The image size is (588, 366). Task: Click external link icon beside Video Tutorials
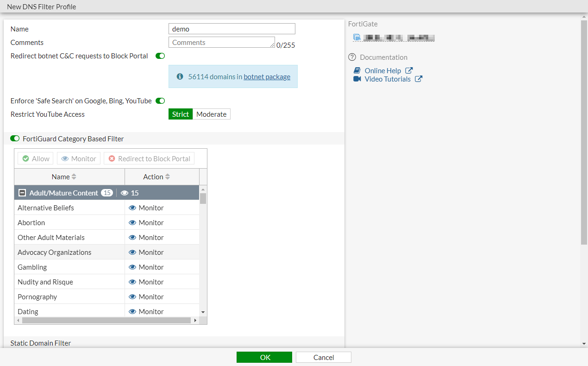[418, 79]
